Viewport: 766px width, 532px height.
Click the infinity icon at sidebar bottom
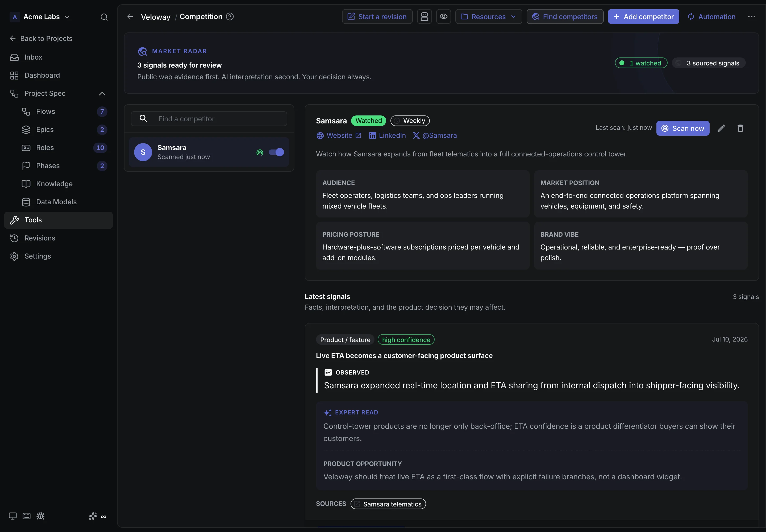[104, 517]
